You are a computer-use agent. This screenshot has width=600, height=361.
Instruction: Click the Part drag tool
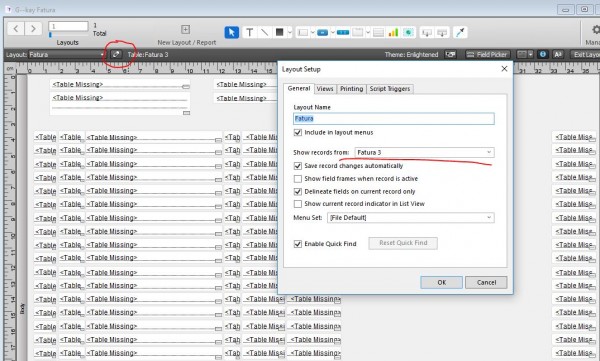point(442,33)
